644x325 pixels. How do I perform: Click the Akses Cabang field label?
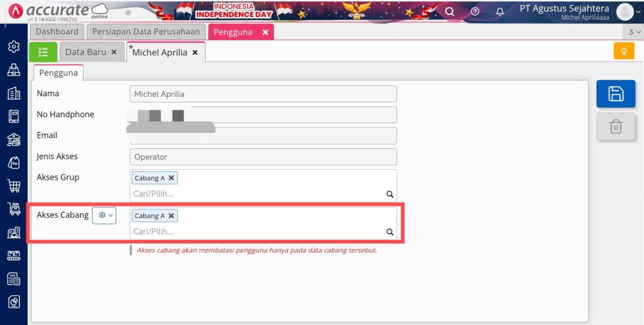62,215
